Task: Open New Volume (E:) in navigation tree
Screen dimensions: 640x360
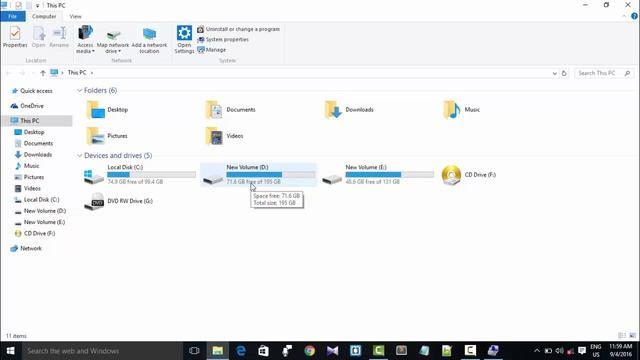Action: tap(40, 222)
